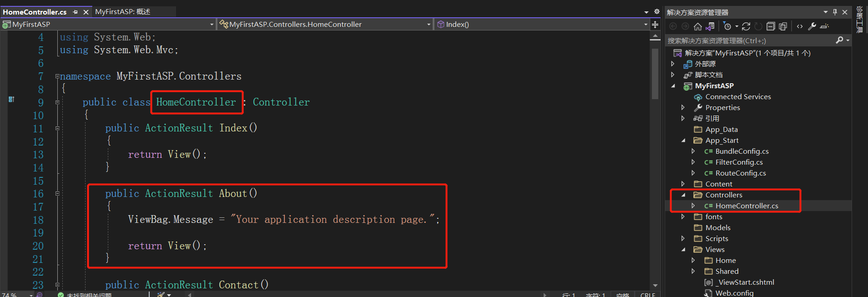Select Web.config in Solution Explorer
868x297 pixels.
(734, 293)
